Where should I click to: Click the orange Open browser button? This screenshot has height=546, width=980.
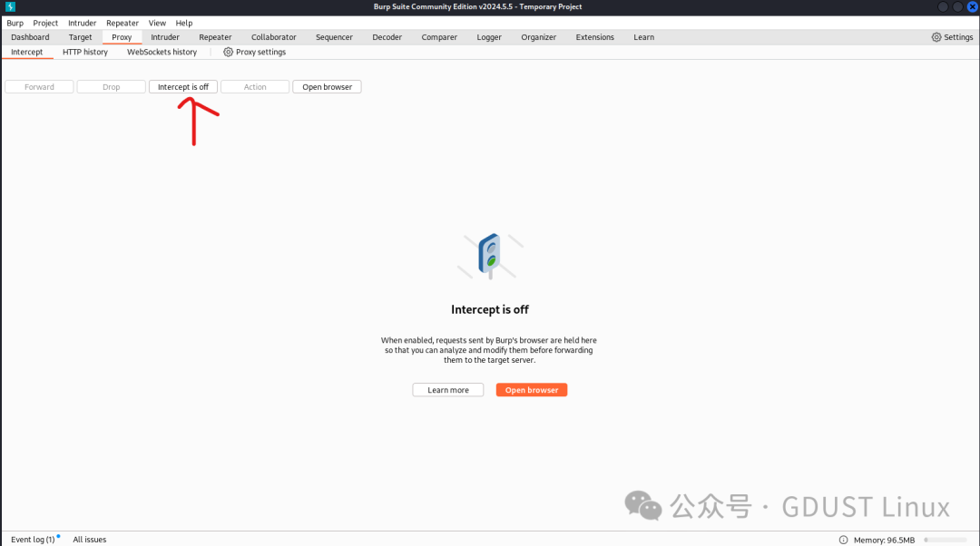click(531, 389)
